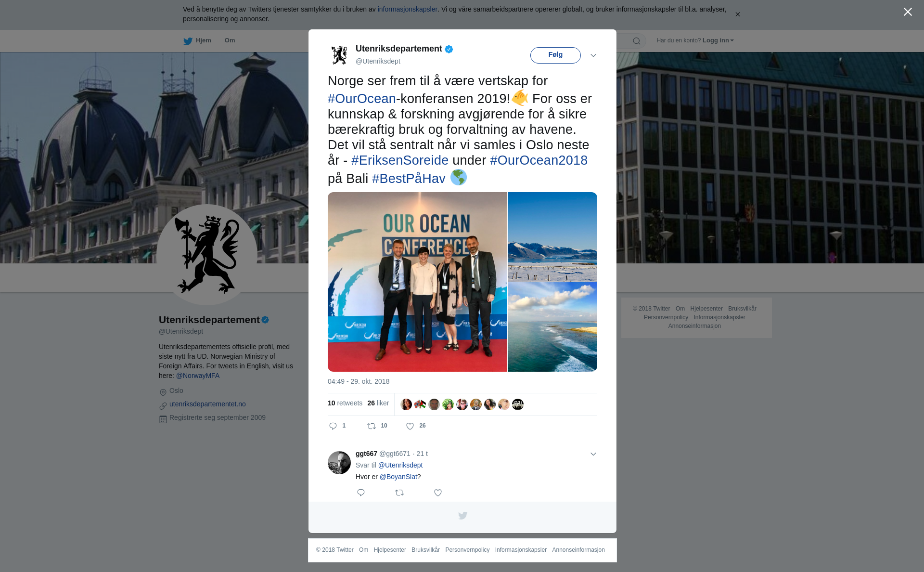Click the search magnifier icon

[637, 41]
